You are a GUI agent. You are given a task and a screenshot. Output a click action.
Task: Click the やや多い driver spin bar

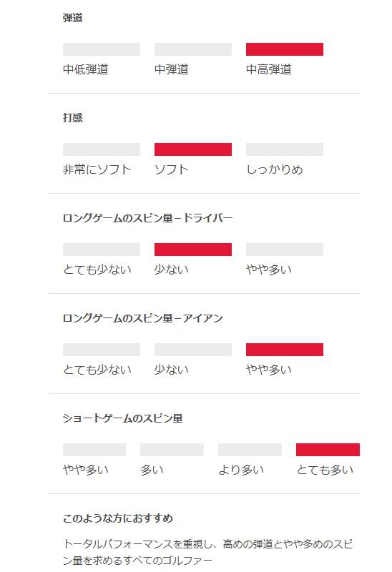284,250
